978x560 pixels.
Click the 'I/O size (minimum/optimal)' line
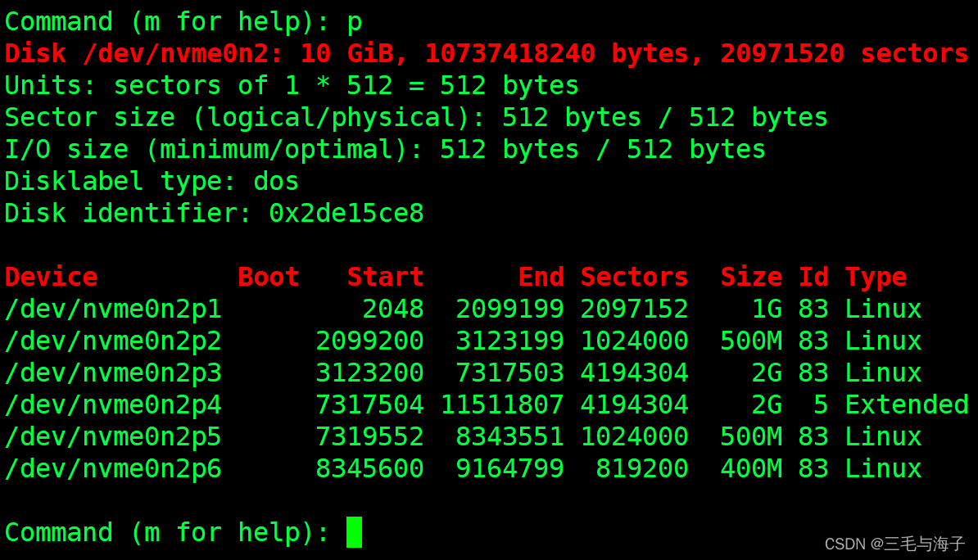tap(385, 150)
